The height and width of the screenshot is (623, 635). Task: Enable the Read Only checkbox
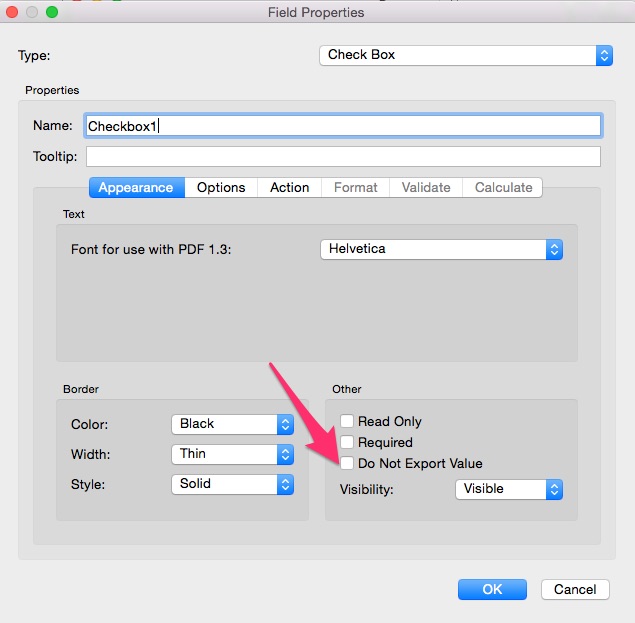347,422
